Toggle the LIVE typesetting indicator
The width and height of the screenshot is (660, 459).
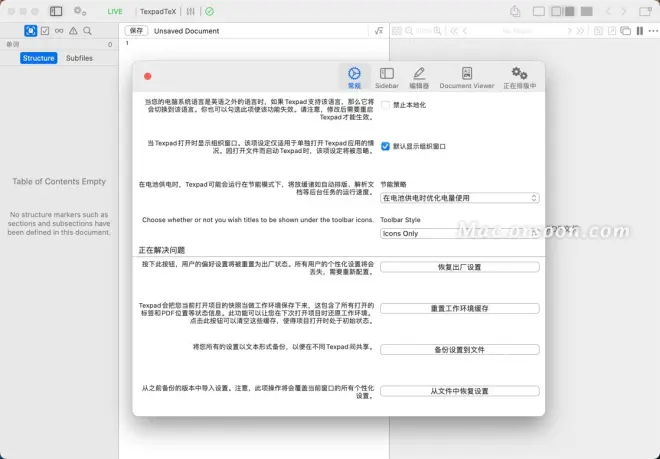115,11
